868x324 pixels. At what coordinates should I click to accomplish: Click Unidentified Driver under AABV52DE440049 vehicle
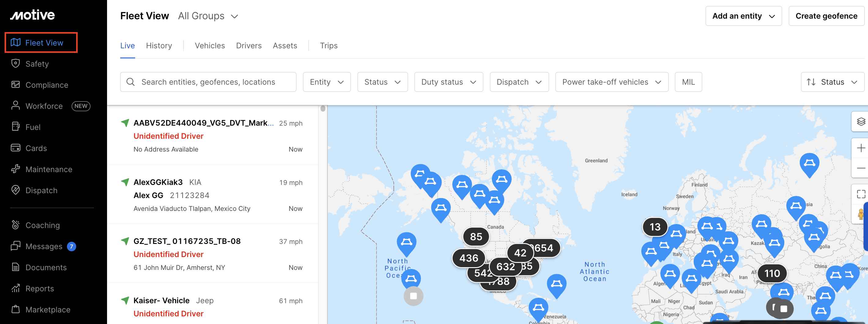[x=168, y=136]
